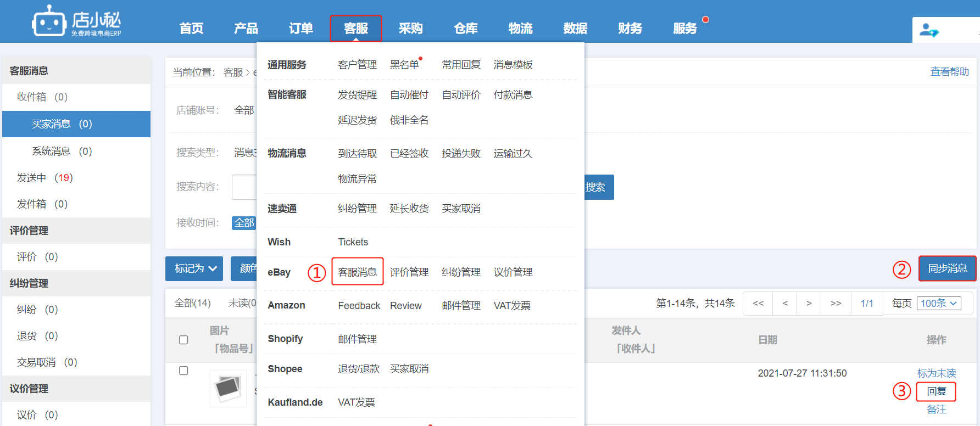980x426 pixels.
Task: Select eBay 客服消息 entry
Action: [357, 272]
